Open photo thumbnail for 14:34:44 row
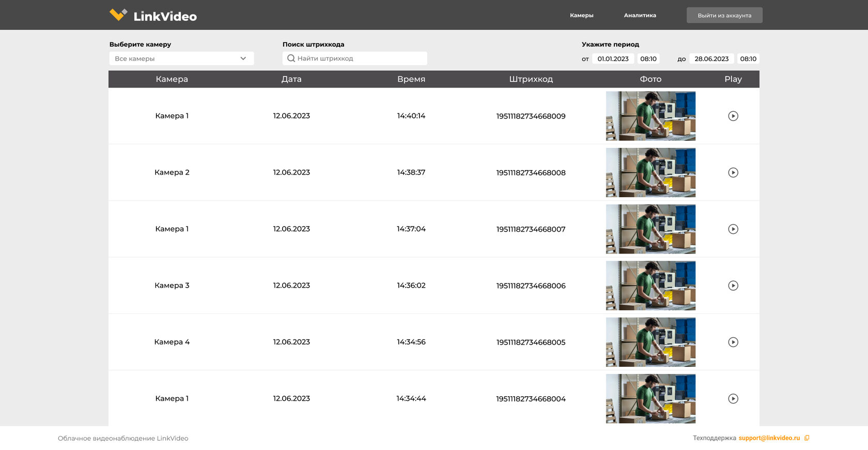 [x=650, y=398]
